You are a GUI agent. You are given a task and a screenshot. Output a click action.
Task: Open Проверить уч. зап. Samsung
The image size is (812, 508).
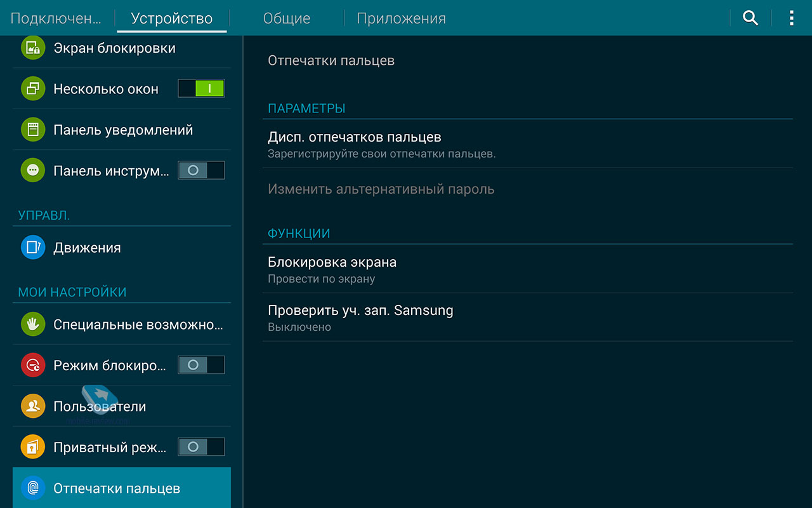pos(528,317)
